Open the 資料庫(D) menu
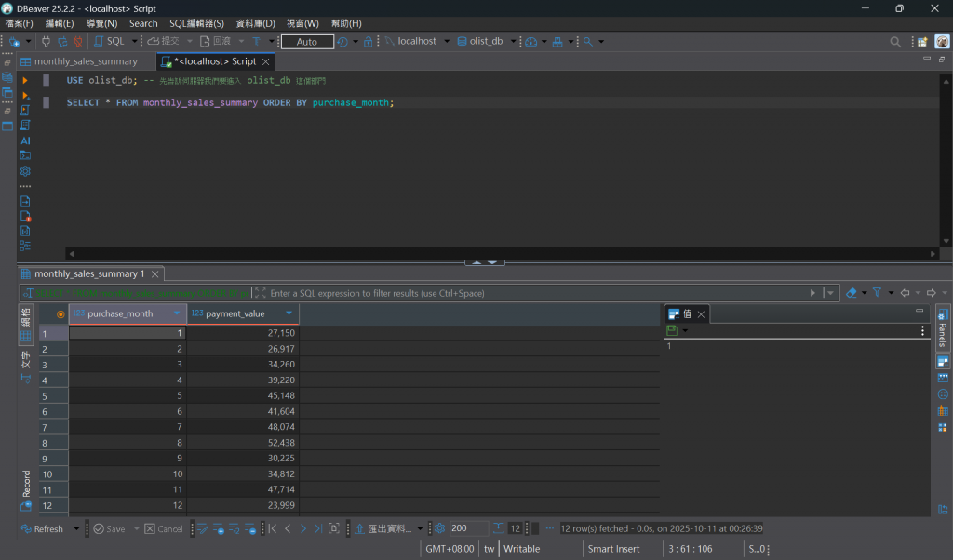The image size is (953, 560). click(255, 23)
